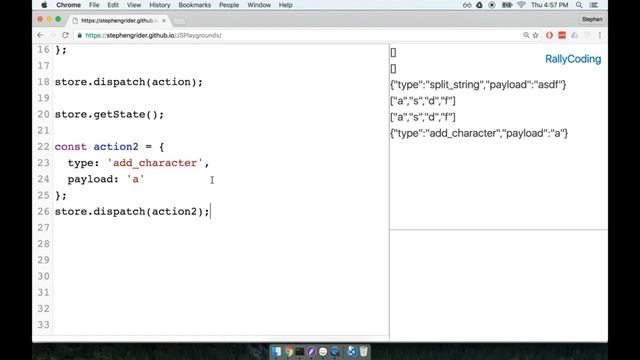Select the stephengrider.github.io browser tab
This screenshot has height=360, width=640.
pos(117,20)
